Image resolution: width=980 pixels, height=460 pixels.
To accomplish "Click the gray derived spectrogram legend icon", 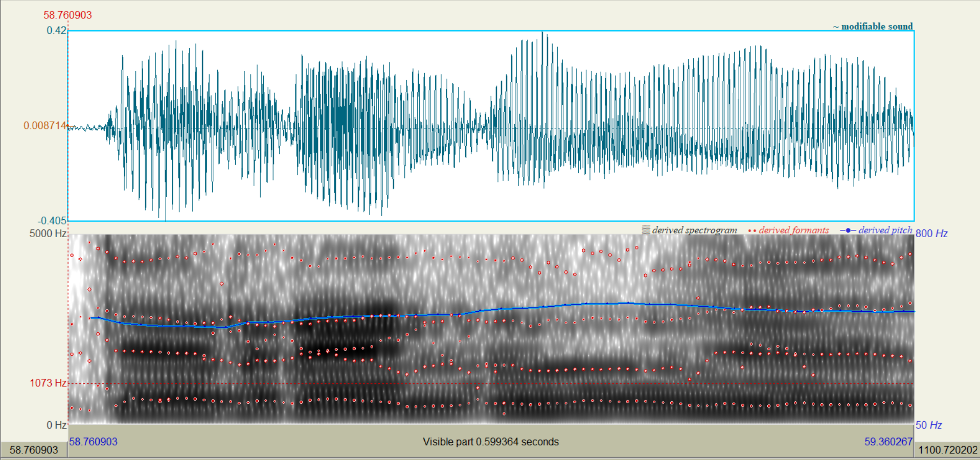I will point(646,230).
